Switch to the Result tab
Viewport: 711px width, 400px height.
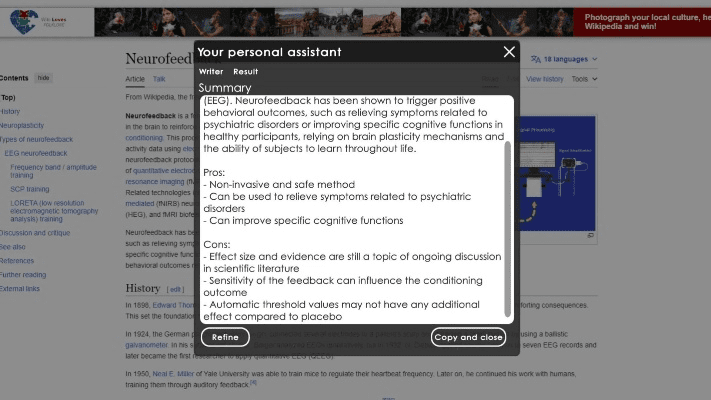tap(246, 72)
